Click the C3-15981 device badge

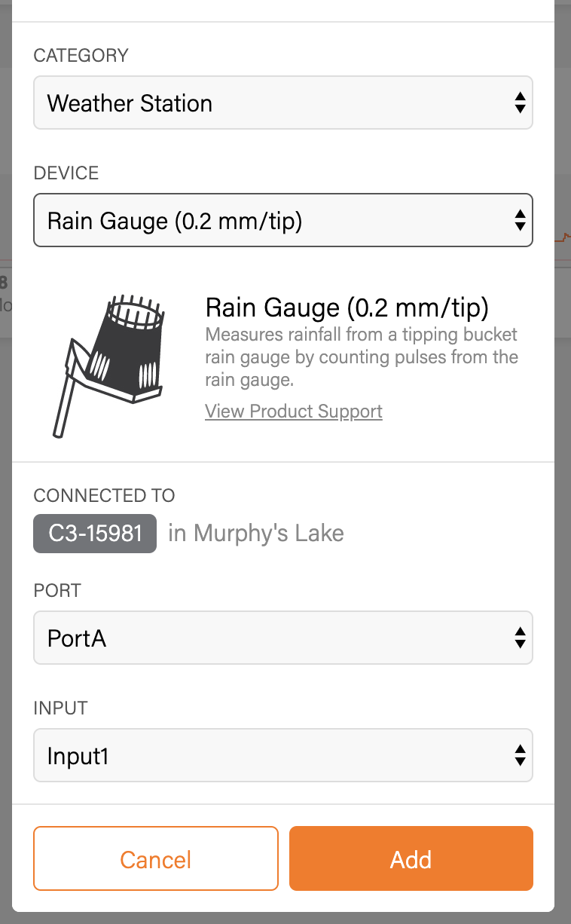coord(95,534)
